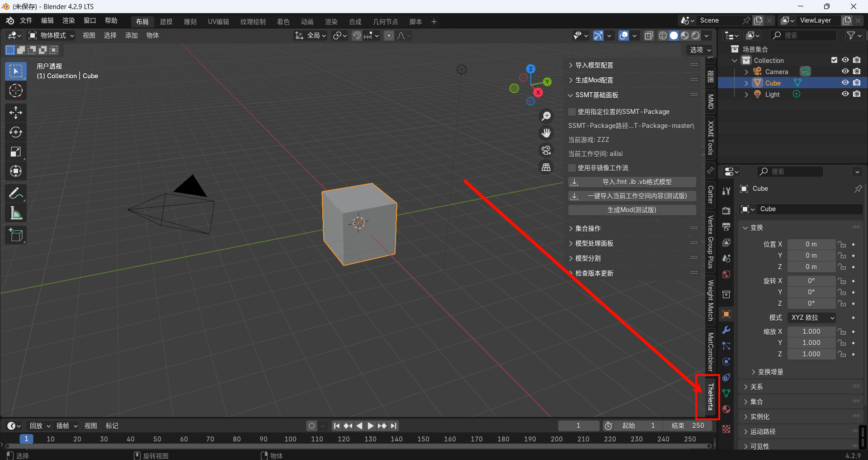Activate the Rotate tool

pos(16,132)
